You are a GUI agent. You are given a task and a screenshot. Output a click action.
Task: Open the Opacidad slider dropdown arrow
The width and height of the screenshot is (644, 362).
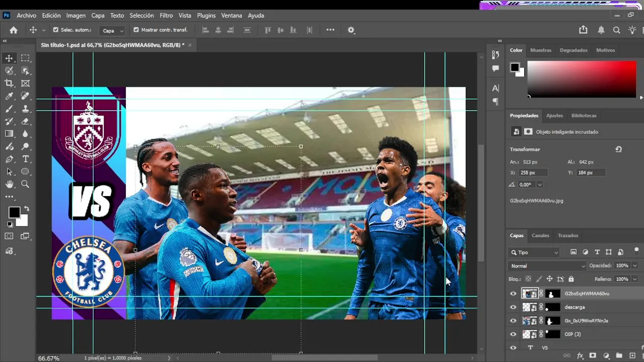pyautogui.click(x=634, y=265)
